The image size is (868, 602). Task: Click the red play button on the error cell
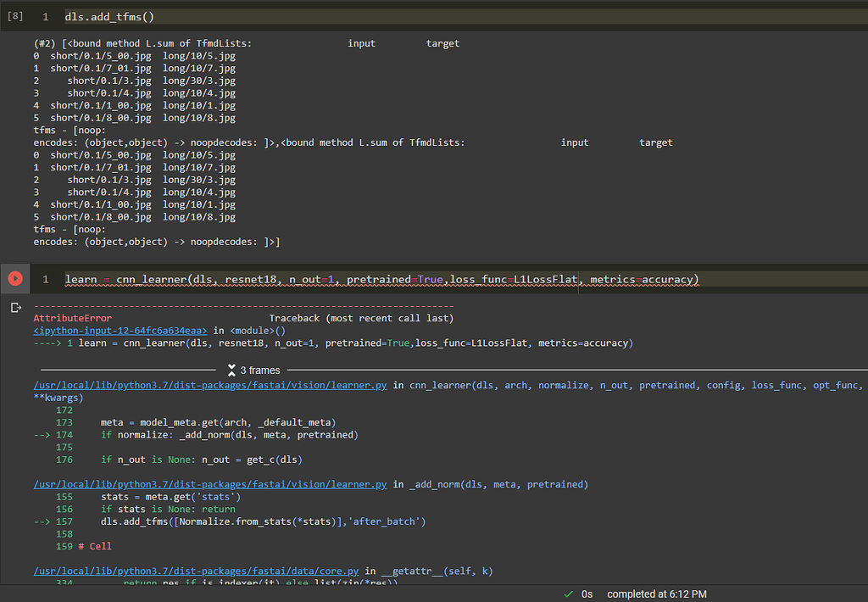click(14, 280)
